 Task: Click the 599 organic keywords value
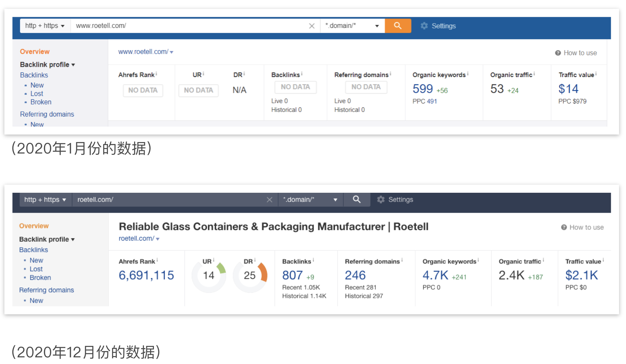(423, 89)
